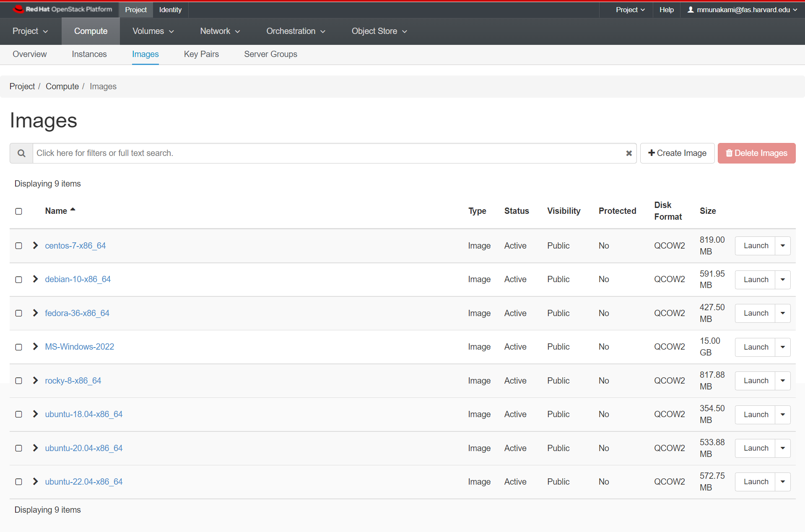This screenshot has width=805, height=532.
Task: Launch the centos-7-x86_64 image
Action: [x=756, y=246]
